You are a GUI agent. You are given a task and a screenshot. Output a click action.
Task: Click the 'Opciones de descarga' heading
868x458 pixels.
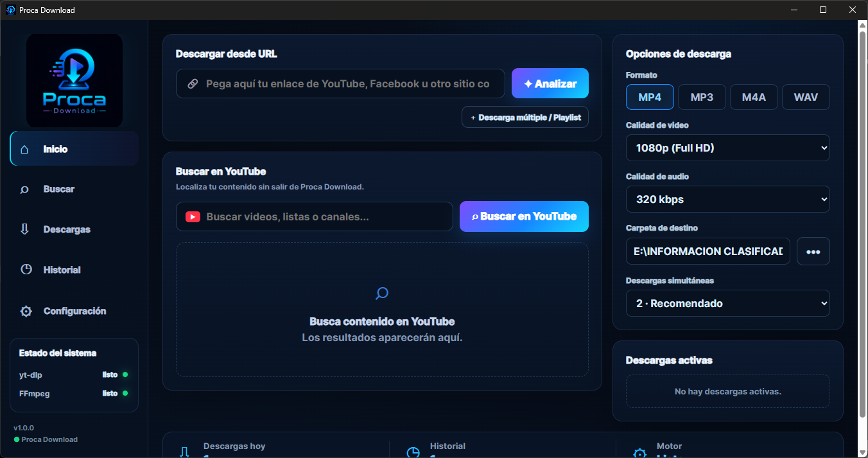point(679,54)
